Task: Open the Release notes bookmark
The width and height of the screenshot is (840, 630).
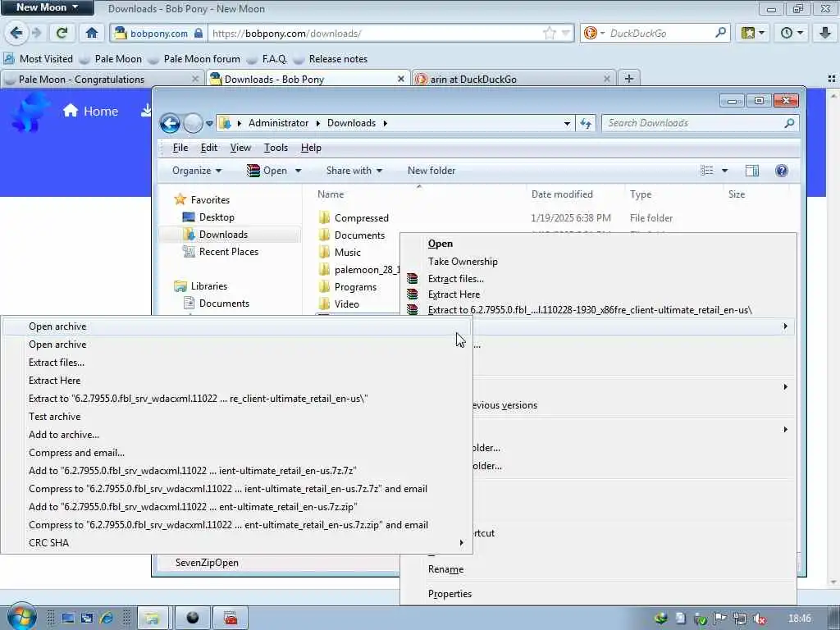Action: [331, 59]
